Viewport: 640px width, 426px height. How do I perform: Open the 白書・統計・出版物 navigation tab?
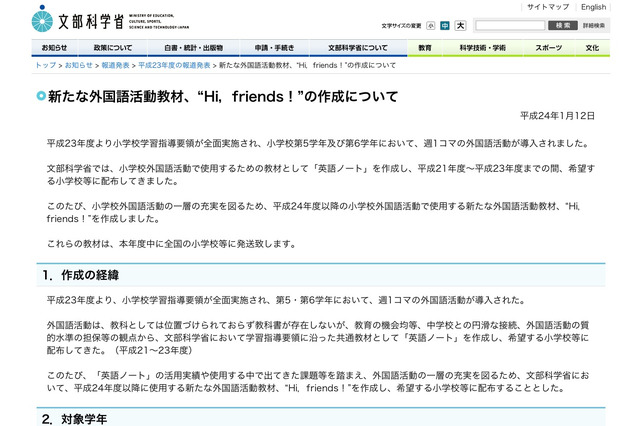click(x=193, y=48)
